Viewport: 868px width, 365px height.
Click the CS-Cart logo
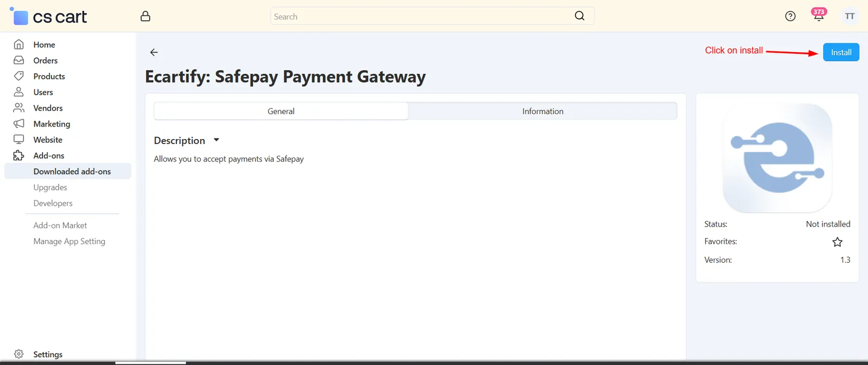tap(48, 16)
